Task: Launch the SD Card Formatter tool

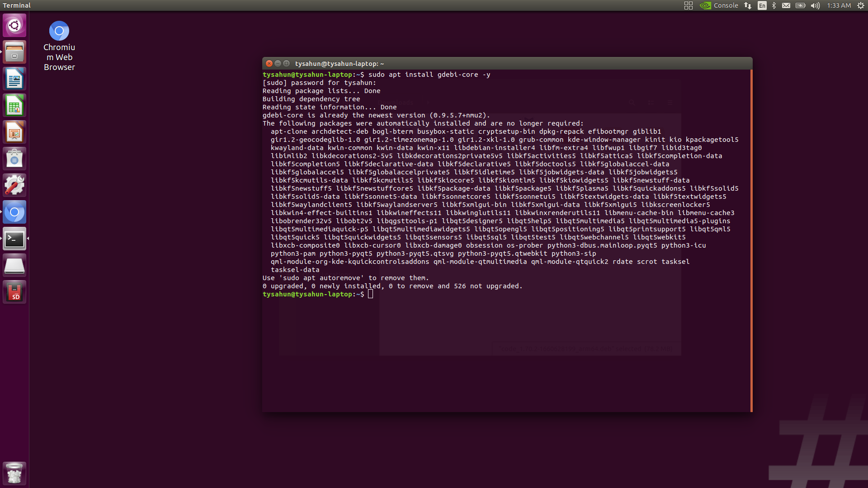Action: click(x=14, y=291)
